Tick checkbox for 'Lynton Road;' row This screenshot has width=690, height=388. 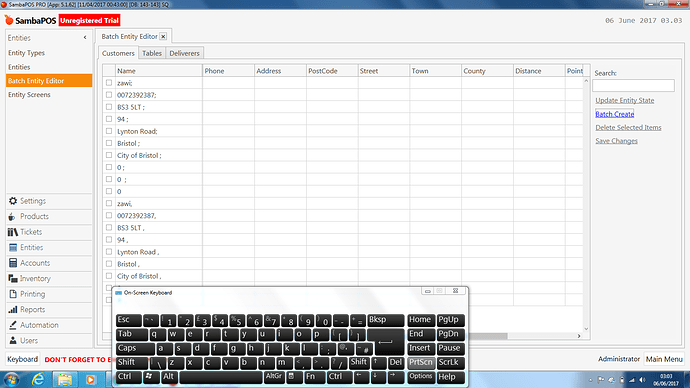click(109, 131)
